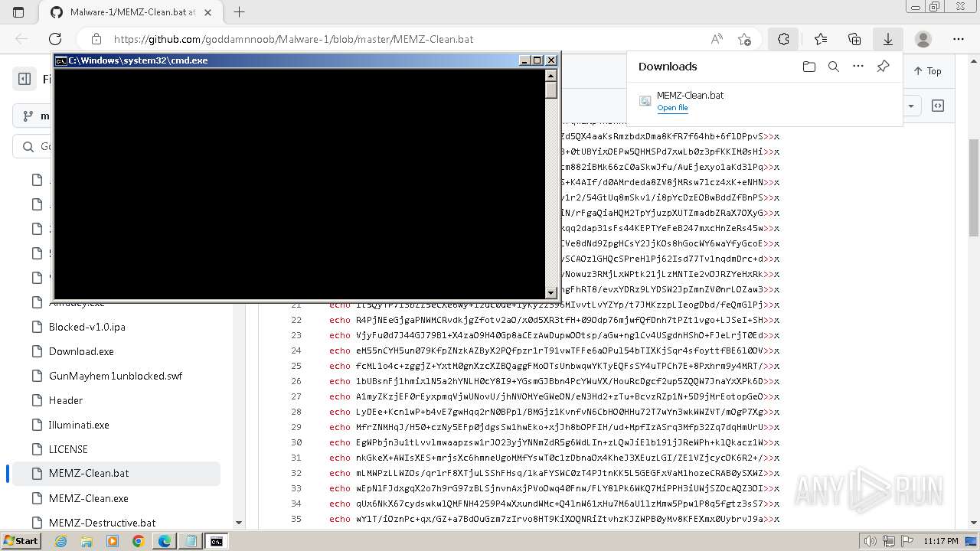Open Edge tab actions menu
This screenshot has height=551, width=980.
tap(19, 12)
